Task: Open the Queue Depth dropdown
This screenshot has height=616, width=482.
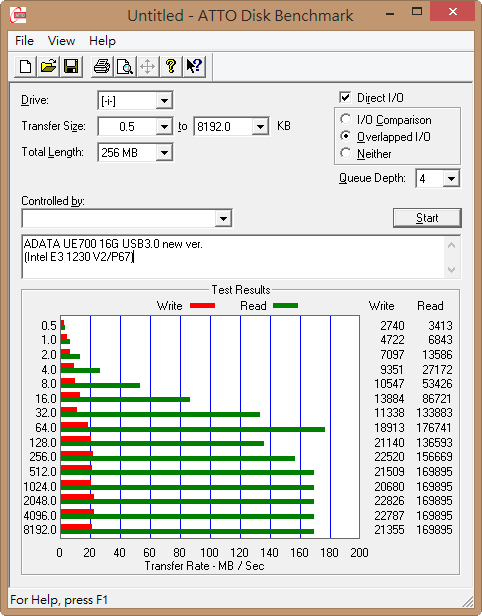Action: click(451, 179)
